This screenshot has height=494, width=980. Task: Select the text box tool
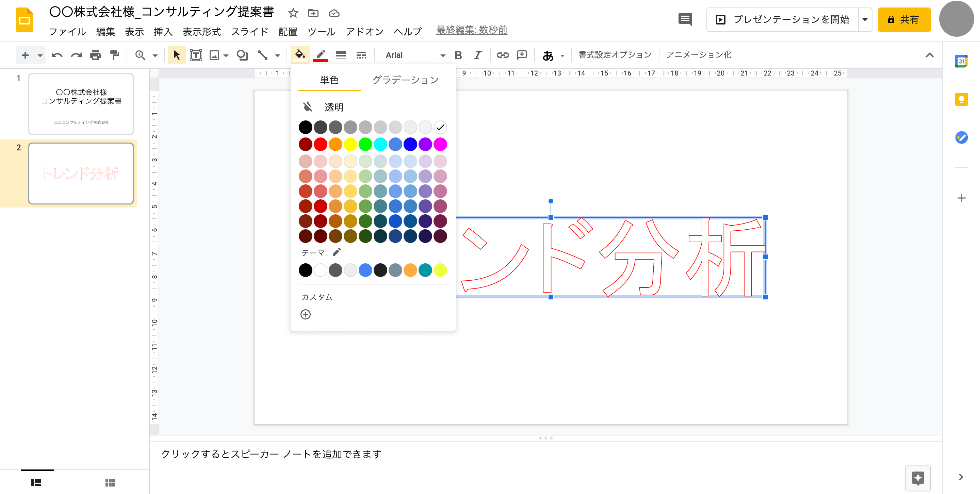click(x=196, y=55)
